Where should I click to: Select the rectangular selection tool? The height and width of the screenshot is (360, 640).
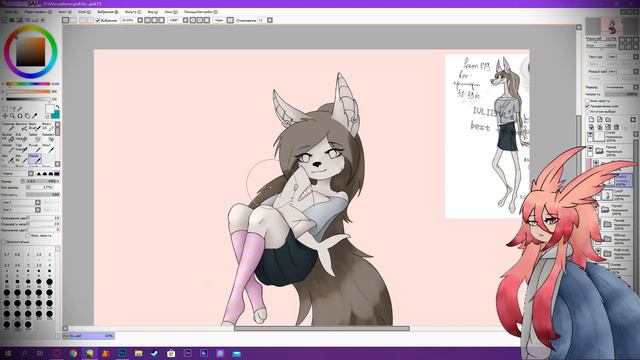pos(5,109)
